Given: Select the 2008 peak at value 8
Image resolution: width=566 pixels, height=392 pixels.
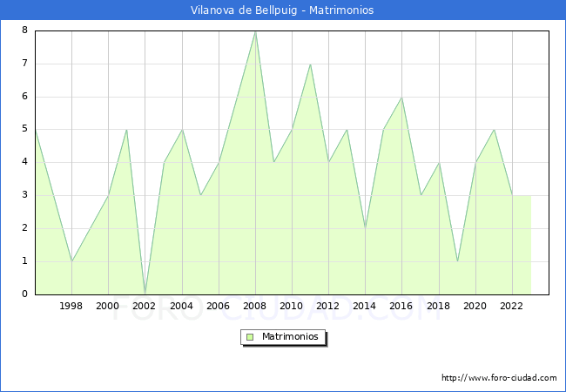Looking at the screenshot, I should click(255, 31).
